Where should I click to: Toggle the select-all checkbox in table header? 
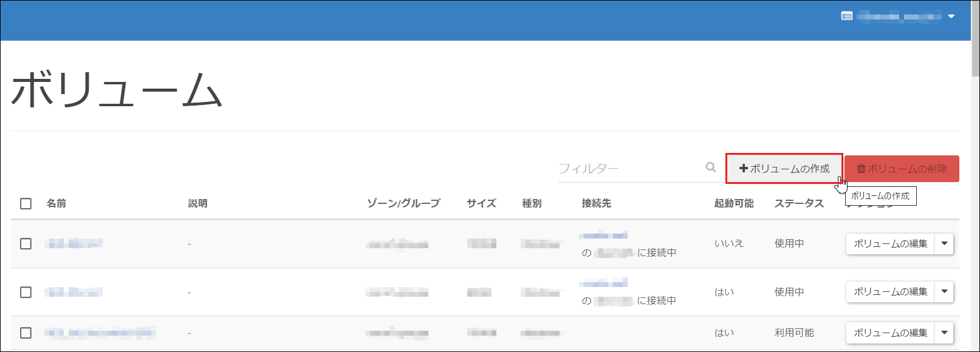pos(26,203)
